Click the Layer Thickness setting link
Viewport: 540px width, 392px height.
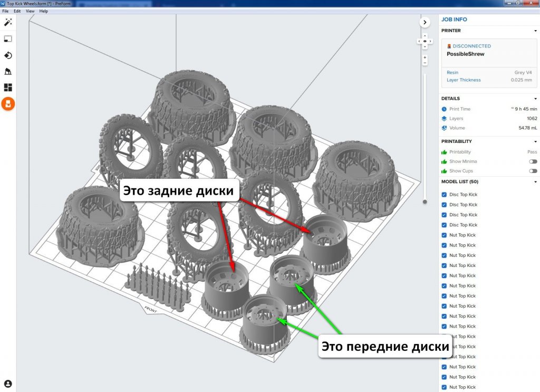click(x=464, y=80)
